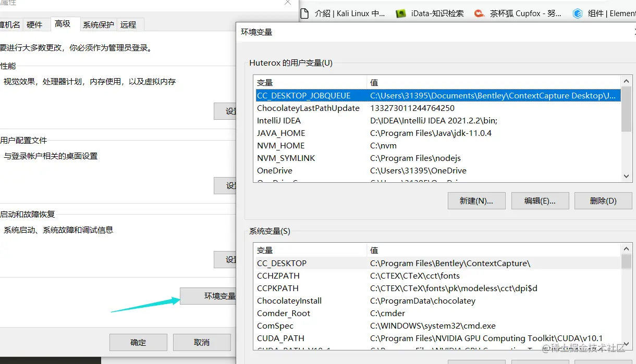Click 值 column header in user variables
636x364 pixels.
(x=494, y=82)
